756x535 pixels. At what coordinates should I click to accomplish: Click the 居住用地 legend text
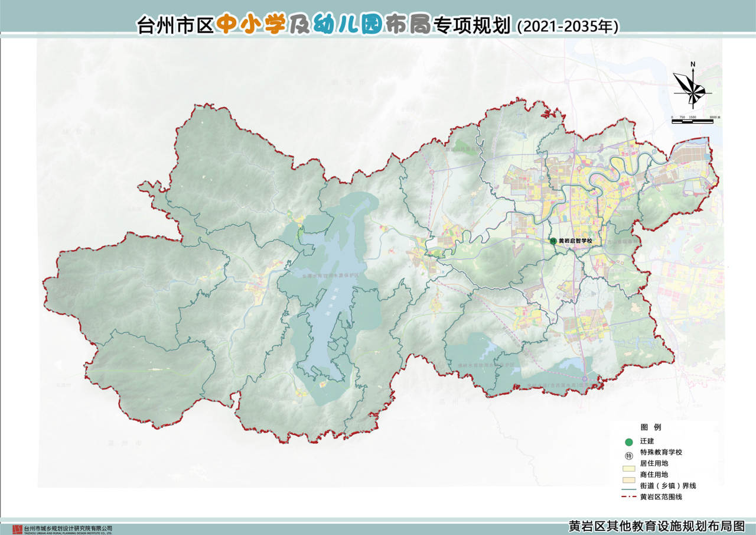coord(654,463)
